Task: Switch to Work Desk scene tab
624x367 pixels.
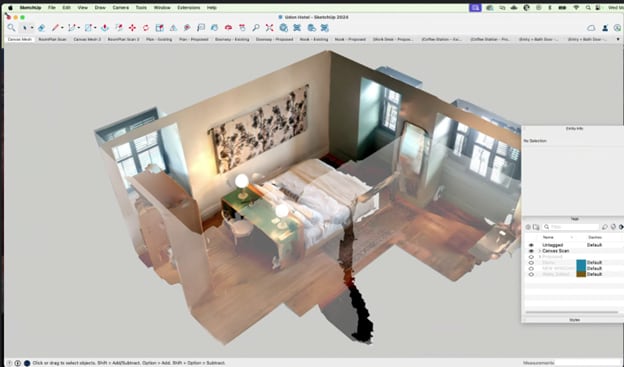Action: point(393,39)
